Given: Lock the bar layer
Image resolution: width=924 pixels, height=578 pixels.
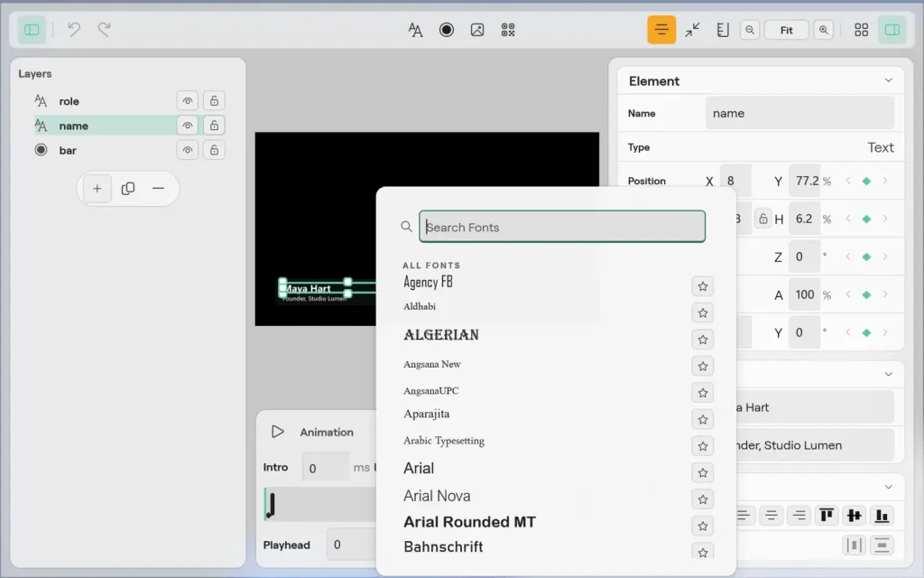Looking at the screenshot, I should click(x=214, y=150).
